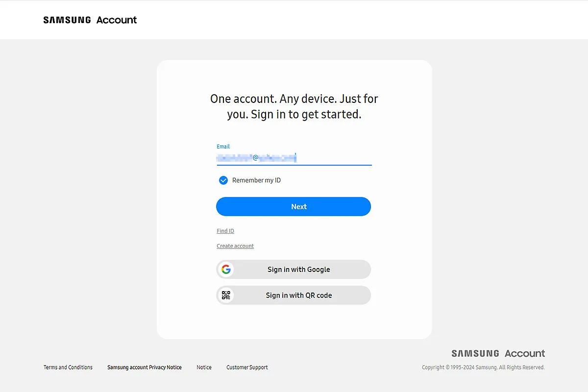
Task: View the Samsung account Privacy Notice
Action: point(145,367)
